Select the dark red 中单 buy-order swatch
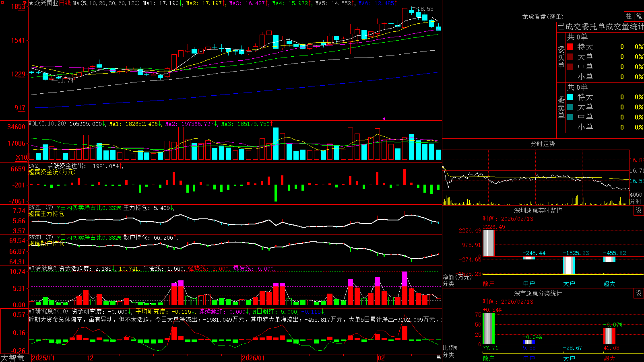Viewport: 644px width, 362px height. [570, 67]
